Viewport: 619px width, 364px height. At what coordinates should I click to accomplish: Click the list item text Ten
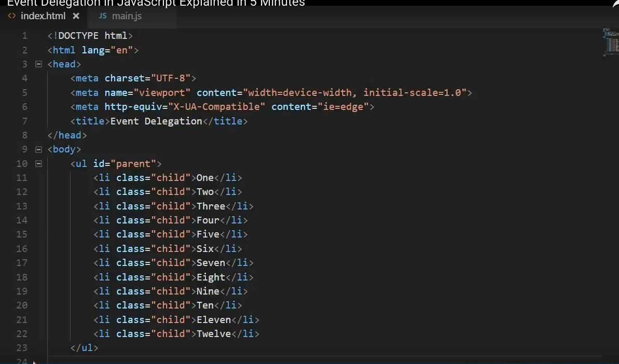(x=205, y=305)
